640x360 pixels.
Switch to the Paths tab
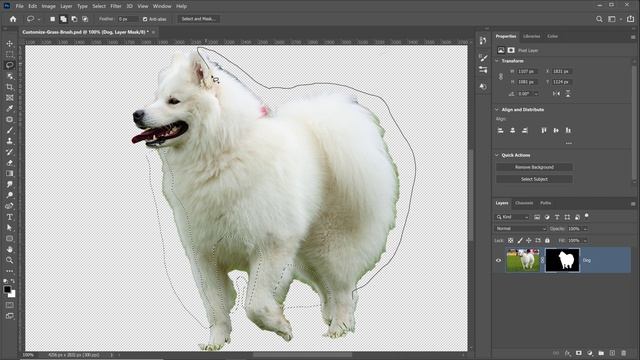(545, 203)
